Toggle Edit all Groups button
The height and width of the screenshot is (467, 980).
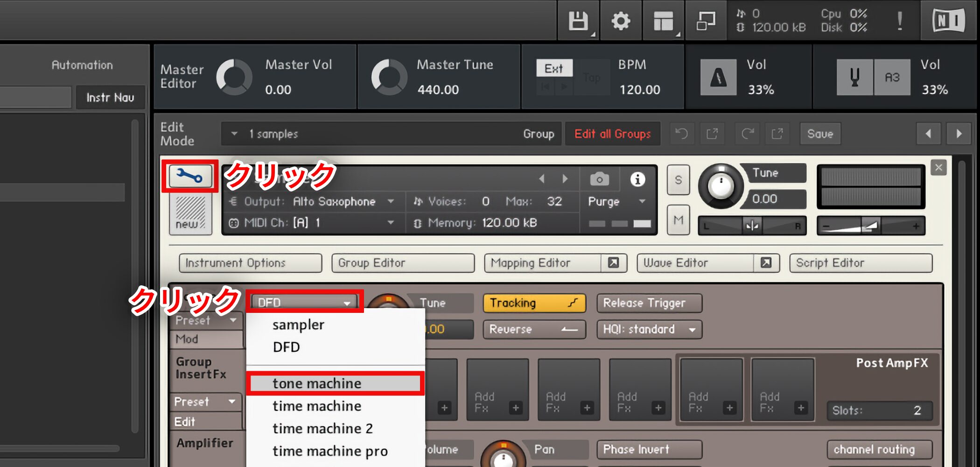pyautogui.click(x=613, y=134)
